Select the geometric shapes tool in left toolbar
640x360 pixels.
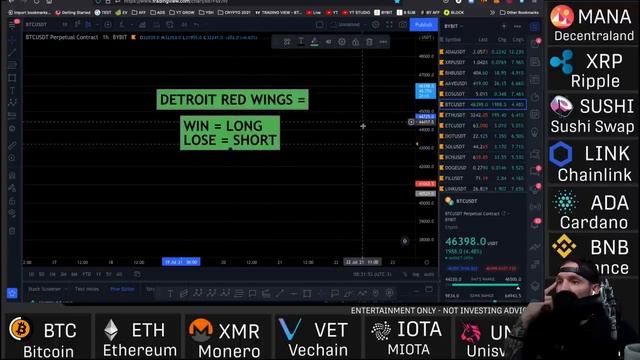[12, 78]
